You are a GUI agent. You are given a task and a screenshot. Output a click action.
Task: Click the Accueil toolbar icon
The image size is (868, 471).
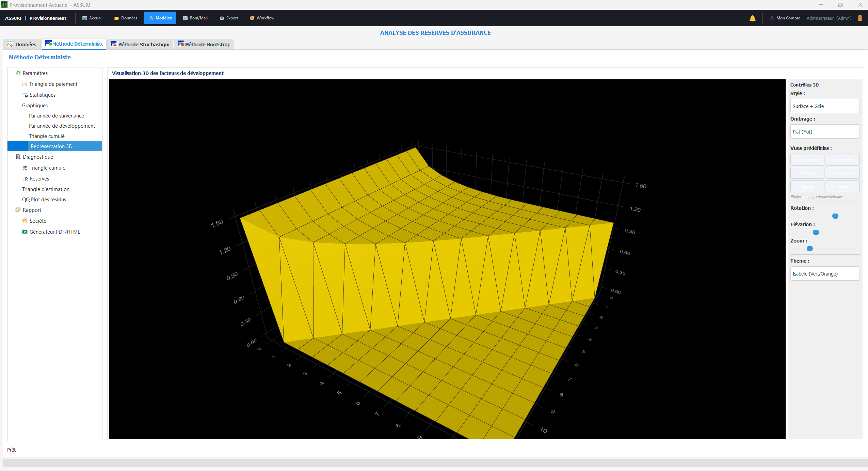[84, 18]
